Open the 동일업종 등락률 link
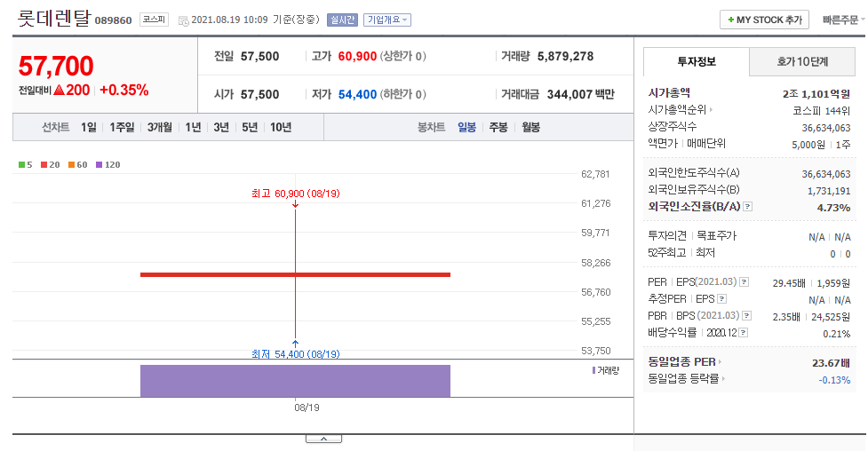 coord(684,378)
